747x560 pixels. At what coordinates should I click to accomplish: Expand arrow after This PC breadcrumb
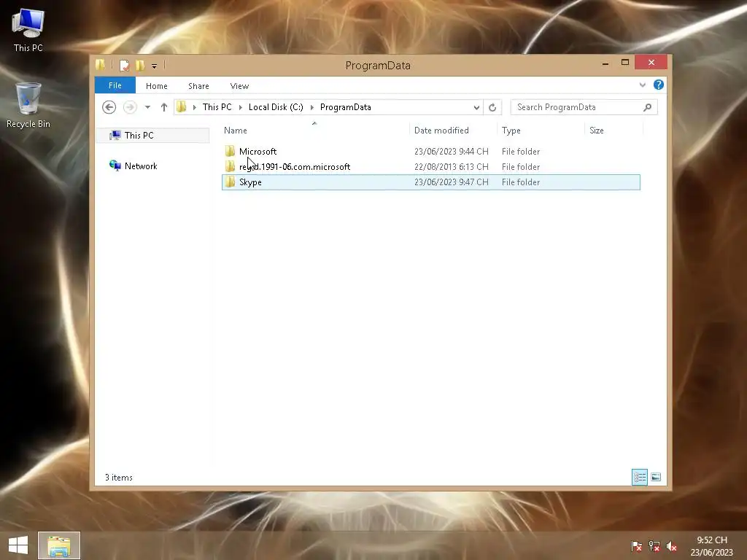click(x=240, y=107)
